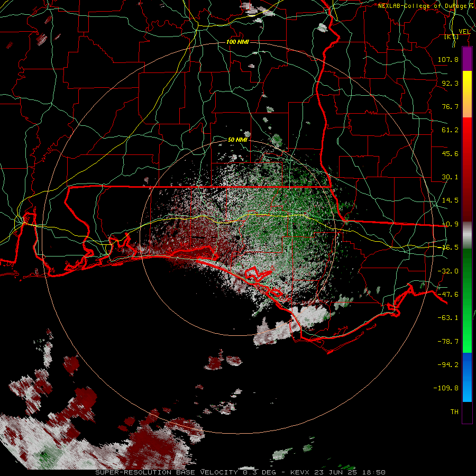Click the 50 NMI range ring label
This screenshot has width=476, height=476.
[237, 140]
